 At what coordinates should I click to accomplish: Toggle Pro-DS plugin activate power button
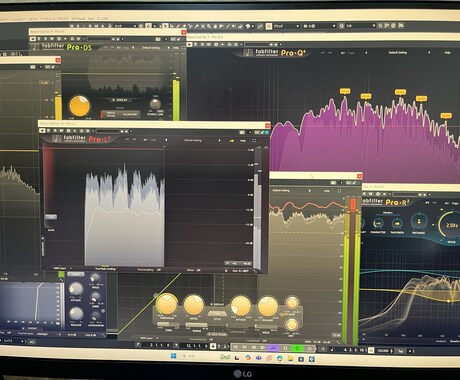32,39
